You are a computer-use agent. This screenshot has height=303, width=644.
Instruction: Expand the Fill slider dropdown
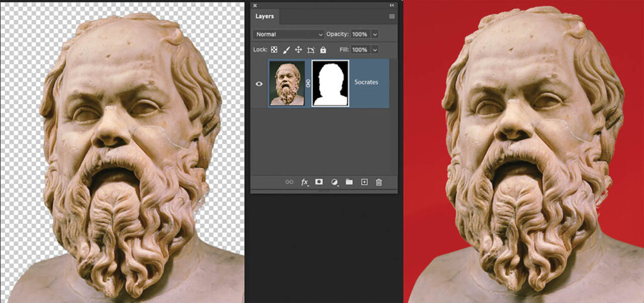click(375, 50)
